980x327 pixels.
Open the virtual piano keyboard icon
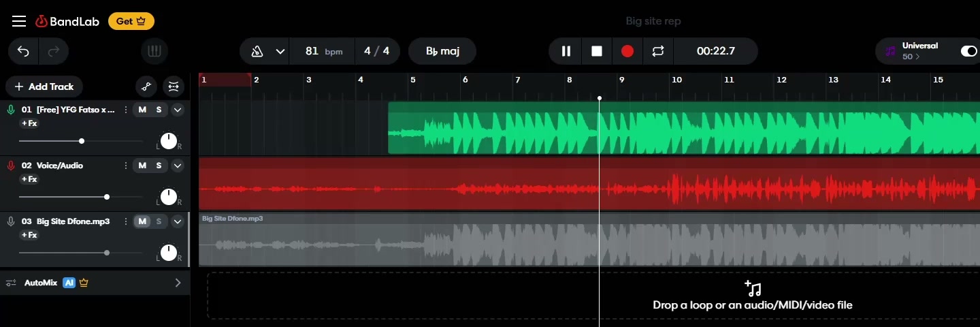click(x=154, y=51)
